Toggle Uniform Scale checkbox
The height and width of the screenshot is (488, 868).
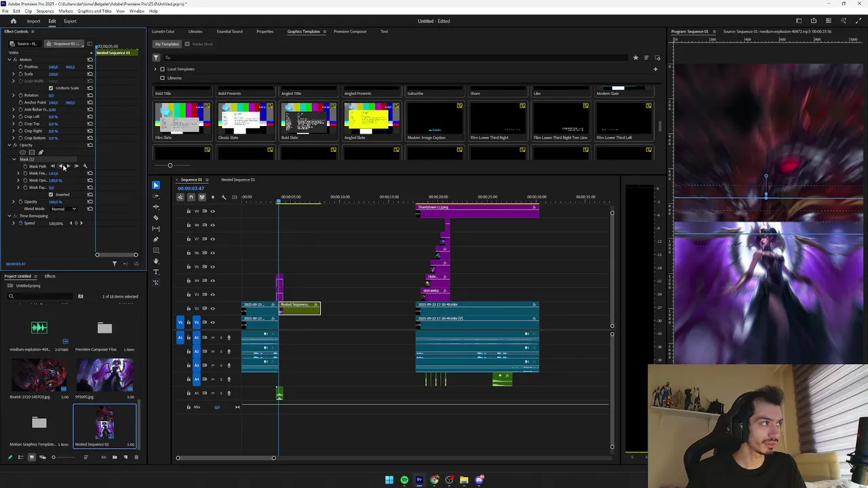coord(51,88)
